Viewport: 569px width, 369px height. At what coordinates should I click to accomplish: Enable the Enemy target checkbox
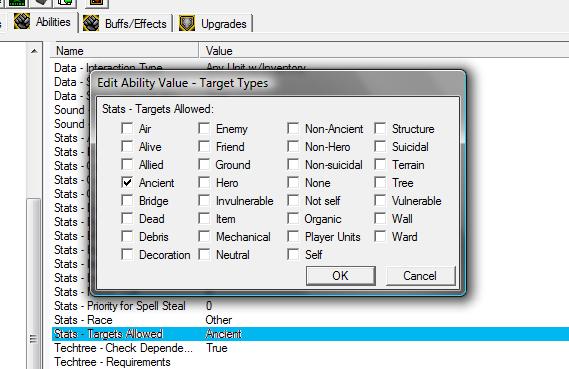pos(204,128)
